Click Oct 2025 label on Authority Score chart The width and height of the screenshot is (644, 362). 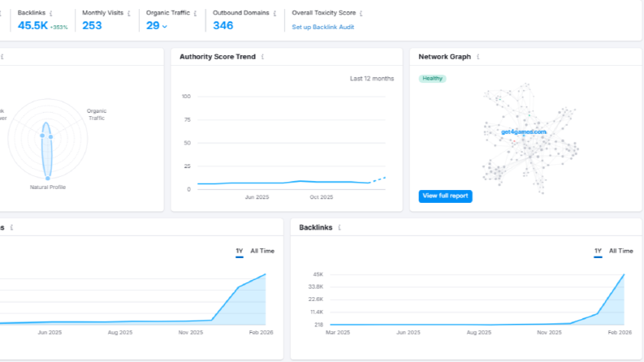(x=321, y=197)
